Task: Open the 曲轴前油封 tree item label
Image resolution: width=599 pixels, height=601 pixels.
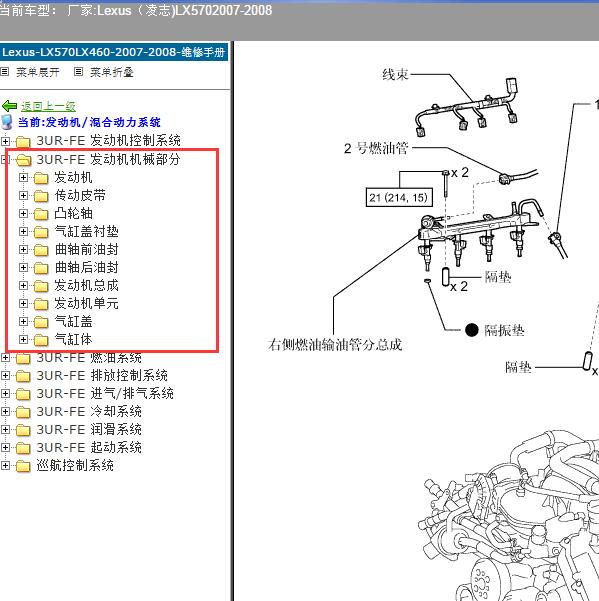Action: coord(87,250)
